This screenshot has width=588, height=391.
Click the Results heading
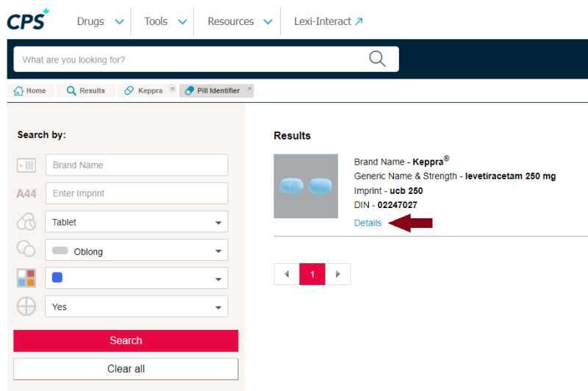[x=292, y=136]
